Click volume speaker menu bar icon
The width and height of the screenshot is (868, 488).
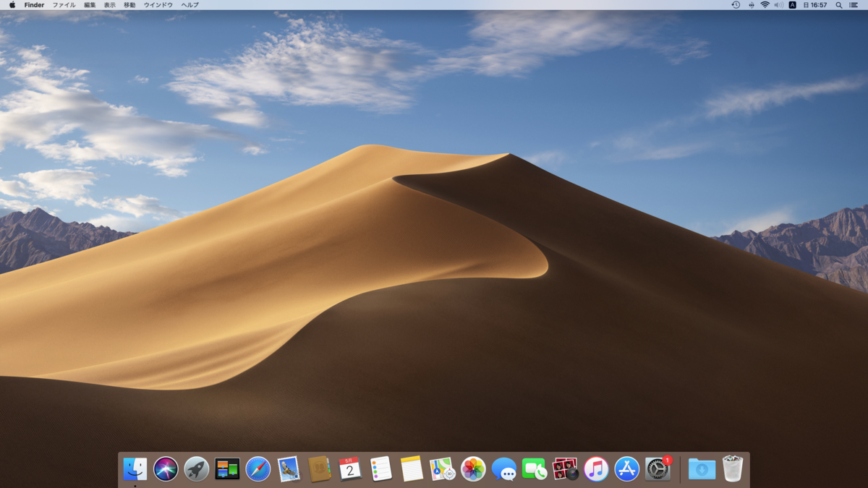point(778,5)
